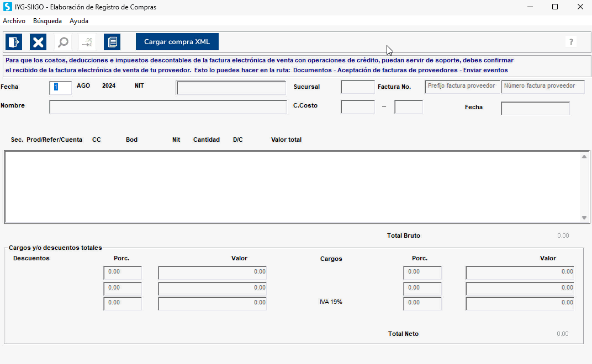This screenshot has height=364, width=592.
Task: Click the decimal conversion toolbar icon
Action: click(88, 42)
